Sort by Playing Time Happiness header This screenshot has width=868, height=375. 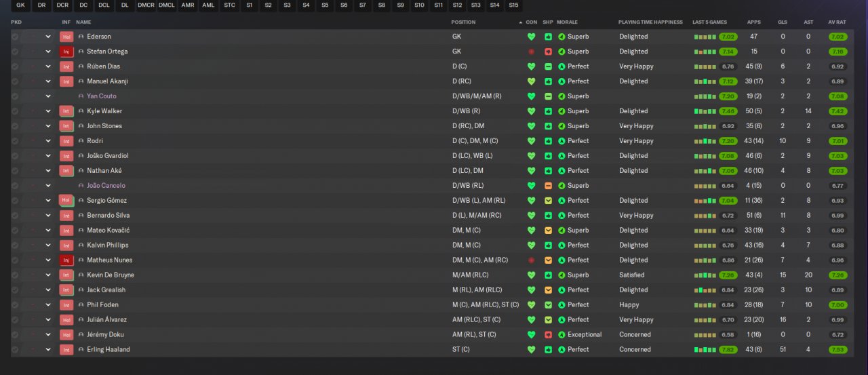650,22
